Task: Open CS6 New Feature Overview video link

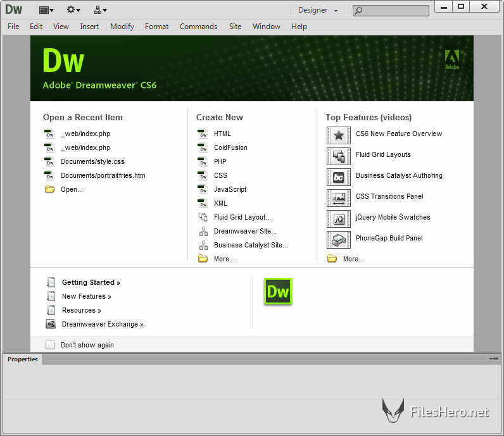Action: click(x=399, y=134)
